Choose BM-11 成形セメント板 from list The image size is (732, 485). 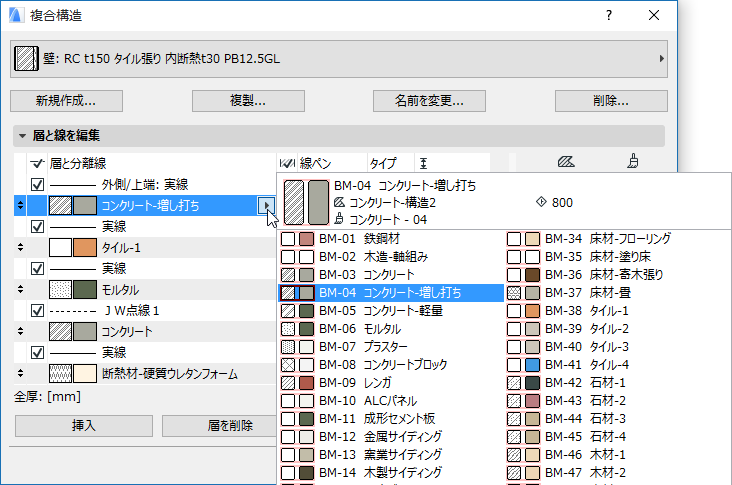391,419
